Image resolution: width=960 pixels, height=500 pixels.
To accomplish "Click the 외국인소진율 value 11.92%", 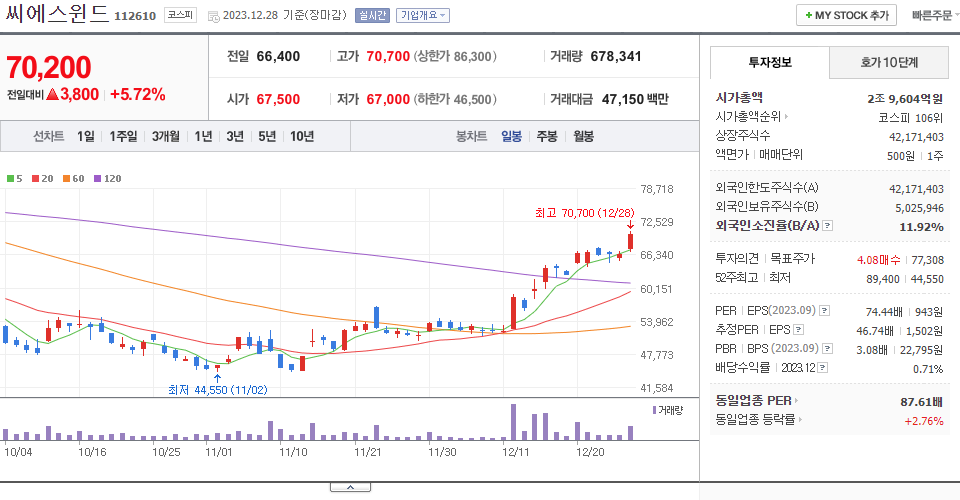I will [921, 227].
